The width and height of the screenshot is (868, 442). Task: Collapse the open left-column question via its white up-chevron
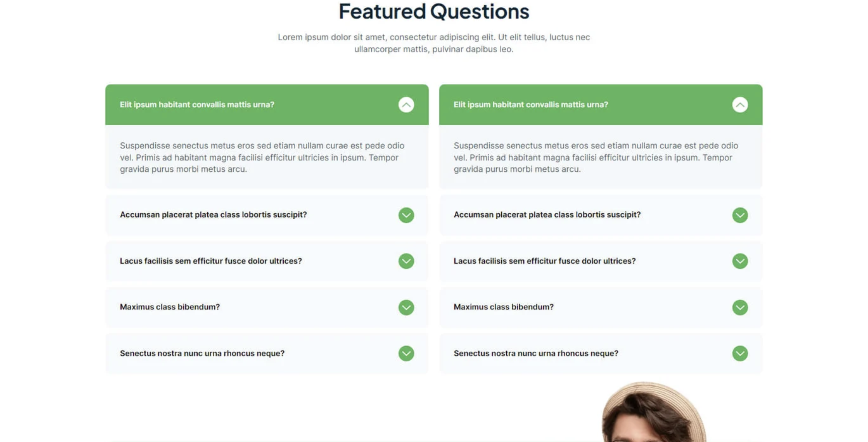(x=406, y=105)
